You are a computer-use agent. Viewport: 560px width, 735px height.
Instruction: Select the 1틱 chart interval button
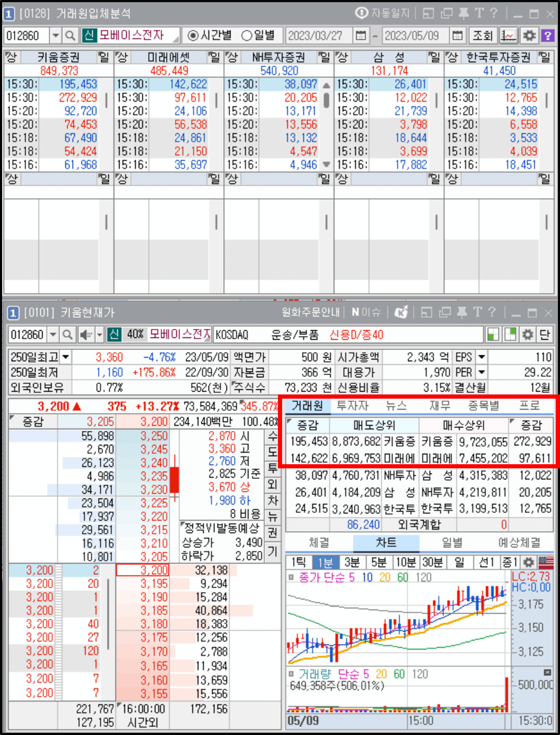pos(299,563)
